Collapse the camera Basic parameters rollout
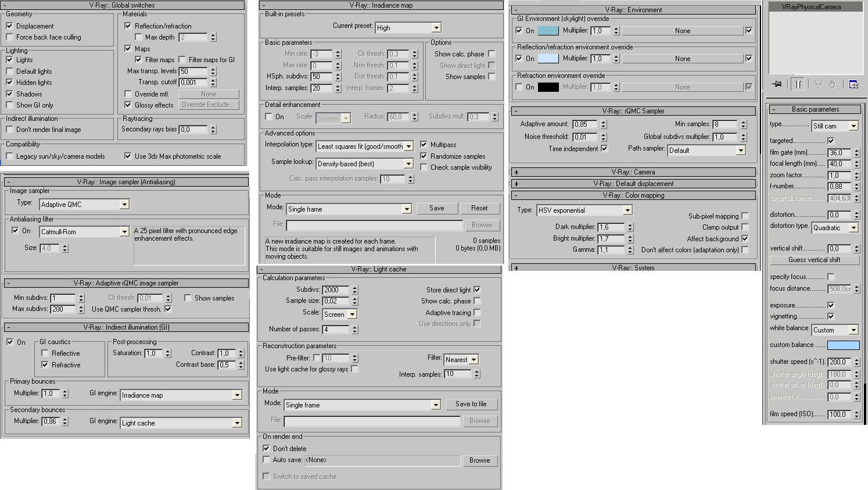The width and height of the screenshot is (868, 490). (x=815, y=109)
